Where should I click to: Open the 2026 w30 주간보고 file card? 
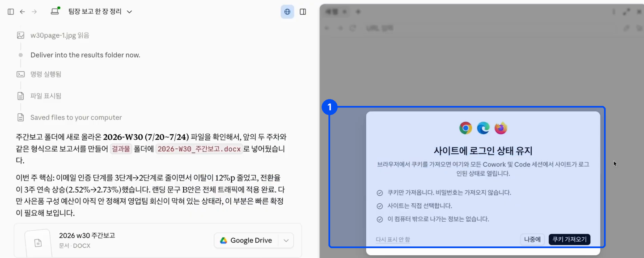158,241
